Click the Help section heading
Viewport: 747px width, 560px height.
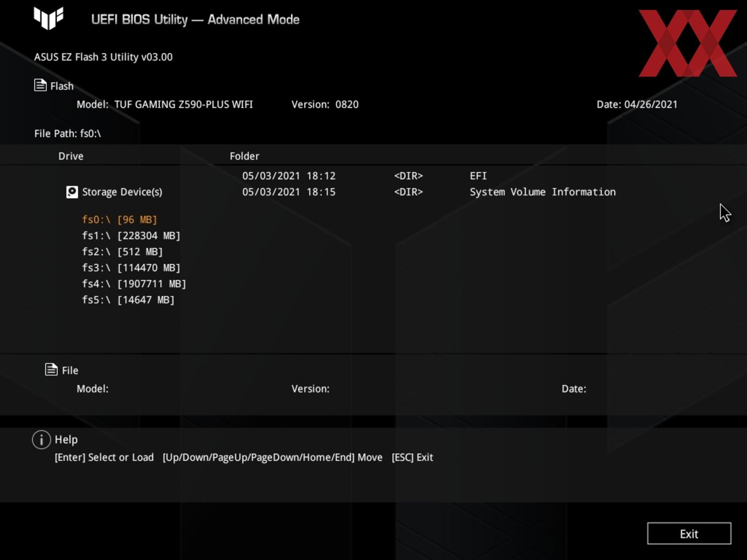(x=66, y=440)
